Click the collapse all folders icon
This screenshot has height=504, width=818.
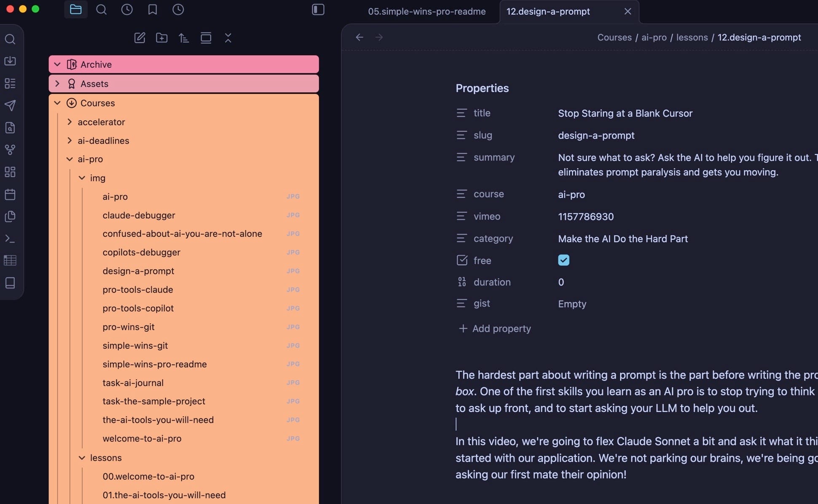[228, 38]
